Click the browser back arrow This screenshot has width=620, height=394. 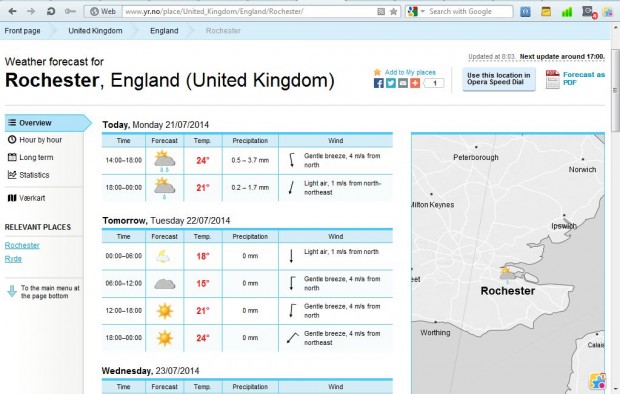pos(12,11)
